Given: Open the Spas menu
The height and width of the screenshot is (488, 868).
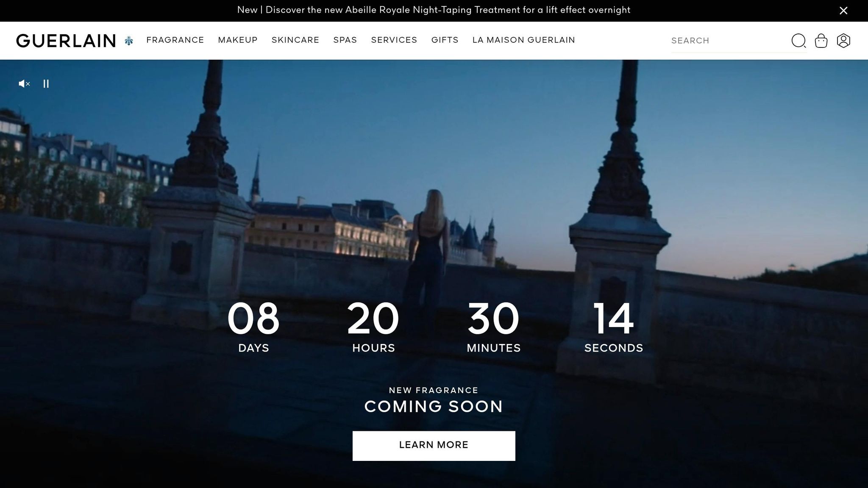Looking at the screenshot, I should (345, 40).
